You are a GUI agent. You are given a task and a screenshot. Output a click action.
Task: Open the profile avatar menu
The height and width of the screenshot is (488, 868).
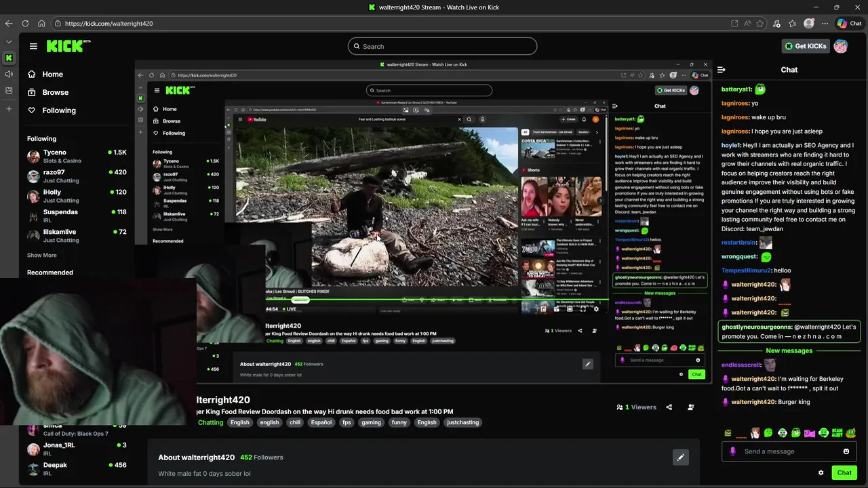[x=840, y=46]
